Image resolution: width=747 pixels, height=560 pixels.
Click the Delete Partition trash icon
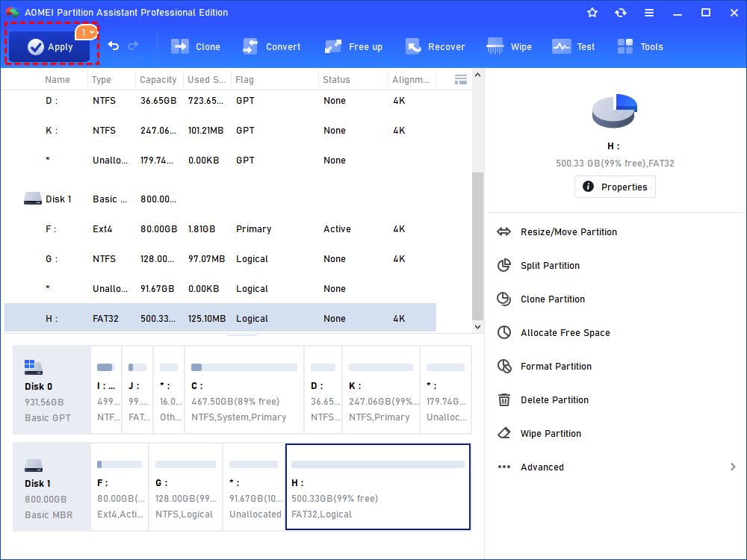click(x=504, y=399)
